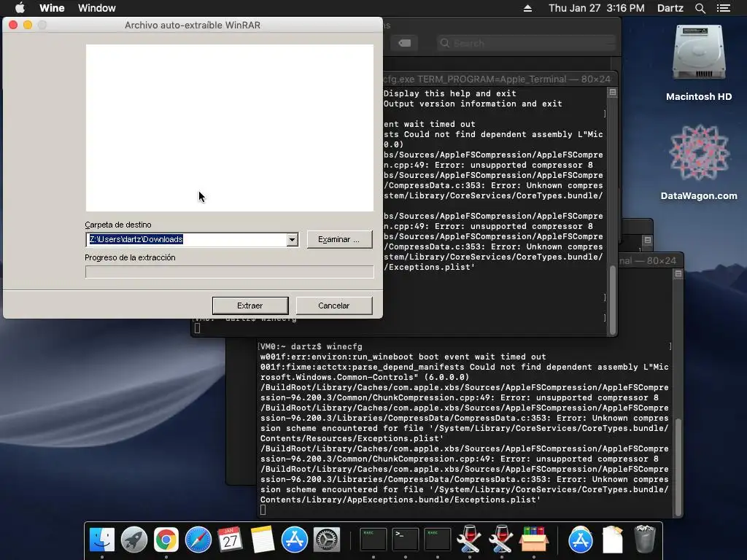Open the Terminal prompt icon in Dock

pyautogui.click(x=405, y=540)
